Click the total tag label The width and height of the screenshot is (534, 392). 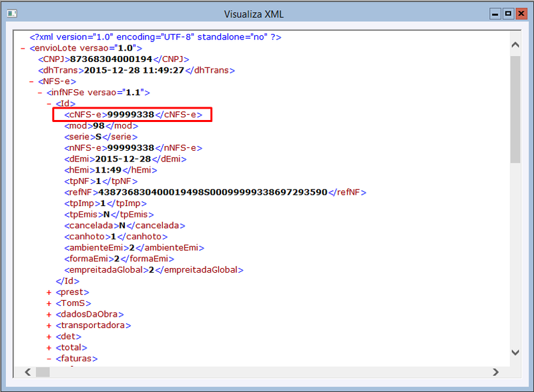71,348
